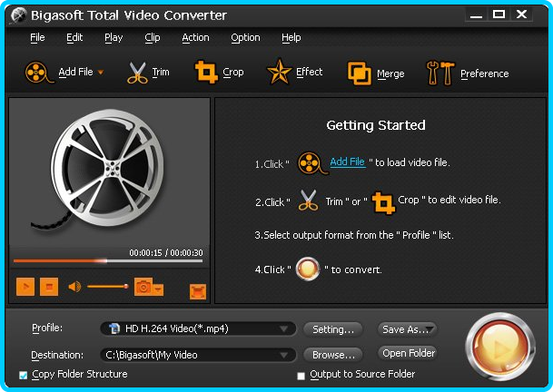
Task: Open the Option menu
Action: (x=245, y=38)
